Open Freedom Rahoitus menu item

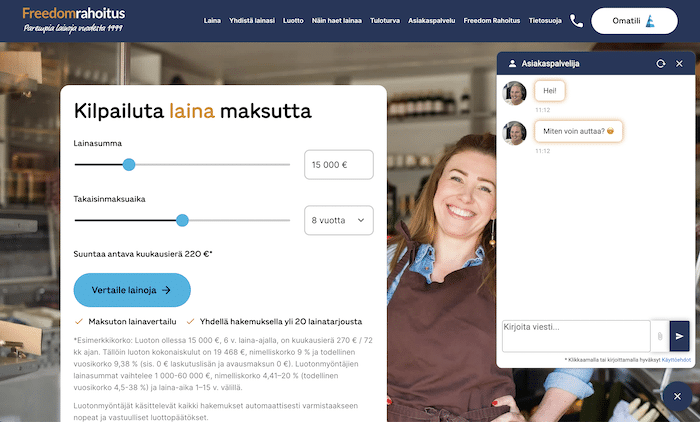(492, 21)
